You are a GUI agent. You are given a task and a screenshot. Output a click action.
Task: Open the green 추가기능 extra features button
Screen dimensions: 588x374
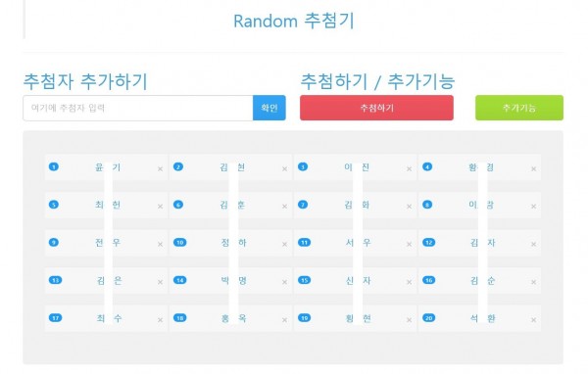point(519,108)
